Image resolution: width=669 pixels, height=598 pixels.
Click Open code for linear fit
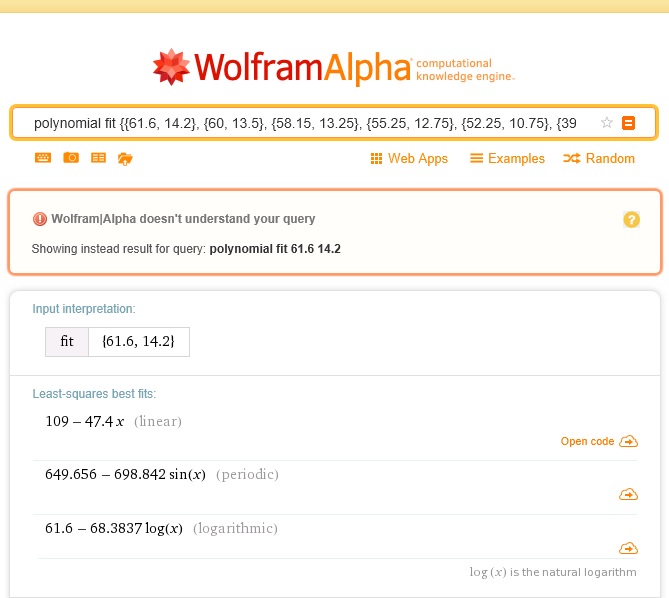[x=598, y=441]
